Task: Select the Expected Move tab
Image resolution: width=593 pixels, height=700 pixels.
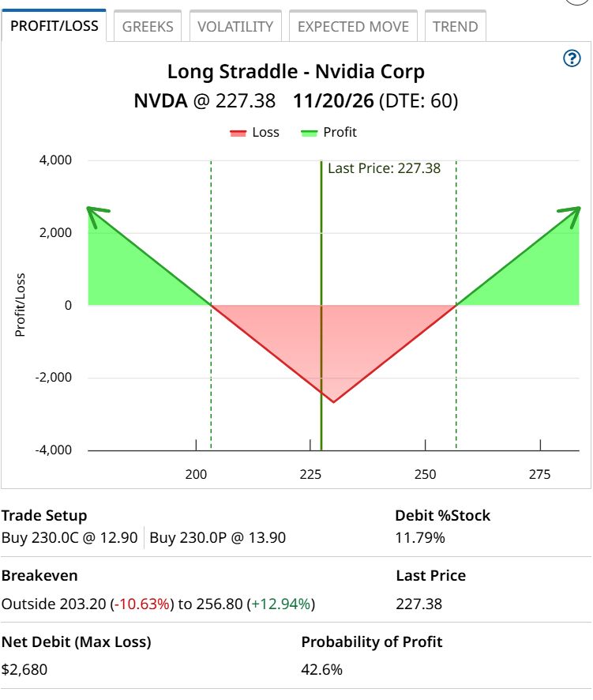Action: [x=353, y=26]
